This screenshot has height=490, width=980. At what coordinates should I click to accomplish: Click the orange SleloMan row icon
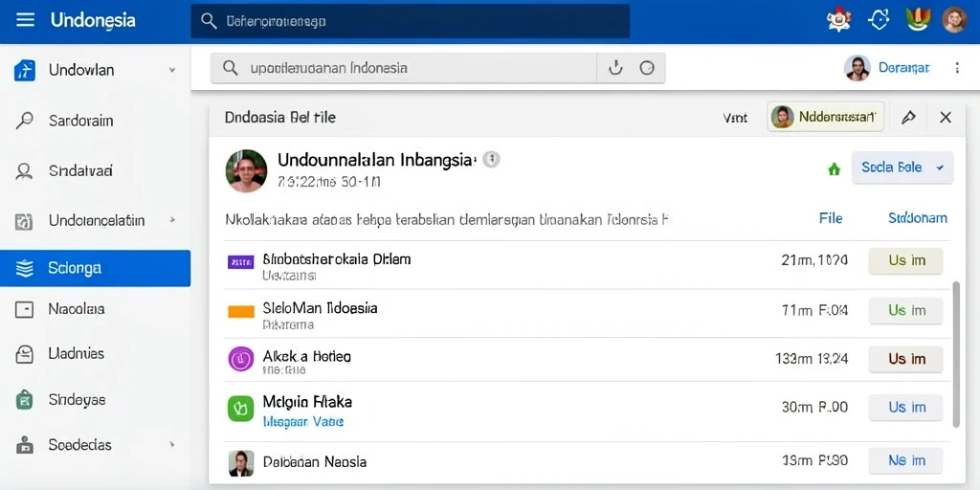pyautogui.click(x=240, y=311)
